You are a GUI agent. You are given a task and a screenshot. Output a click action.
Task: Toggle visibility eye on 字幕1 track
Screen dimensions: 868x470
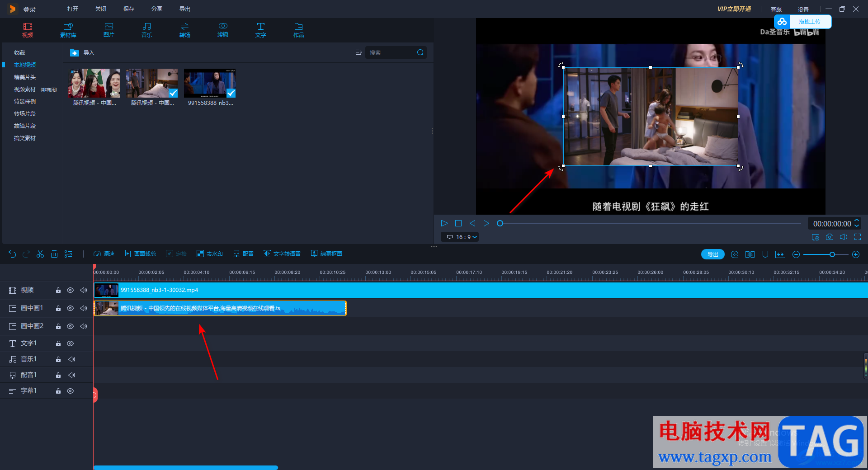point(70,391)
